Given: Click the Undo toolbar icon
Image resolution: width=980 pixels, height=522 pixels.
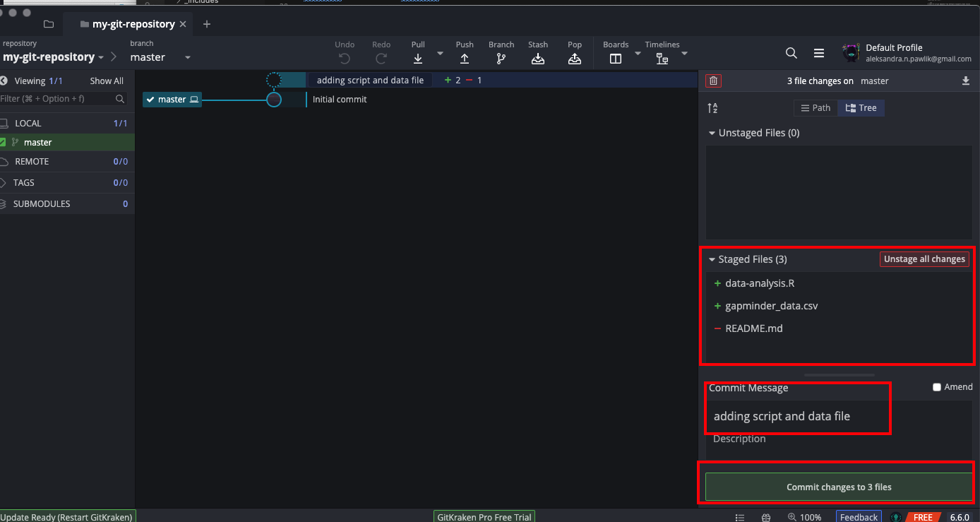Looking at the screenshot, I should 345,59.
